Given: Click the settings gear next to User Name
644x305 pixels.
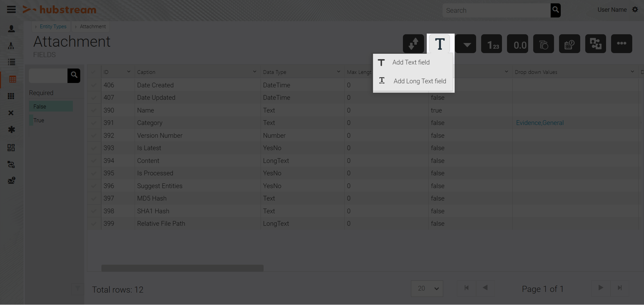Looking at the screenshot, I should [x=635, y=10].
